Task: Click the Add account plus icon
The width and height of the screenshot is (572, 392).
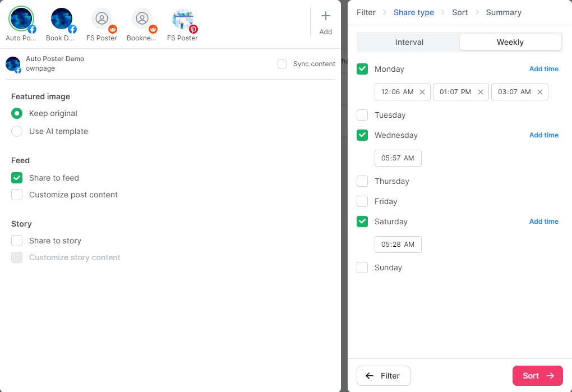Action: 325,16
